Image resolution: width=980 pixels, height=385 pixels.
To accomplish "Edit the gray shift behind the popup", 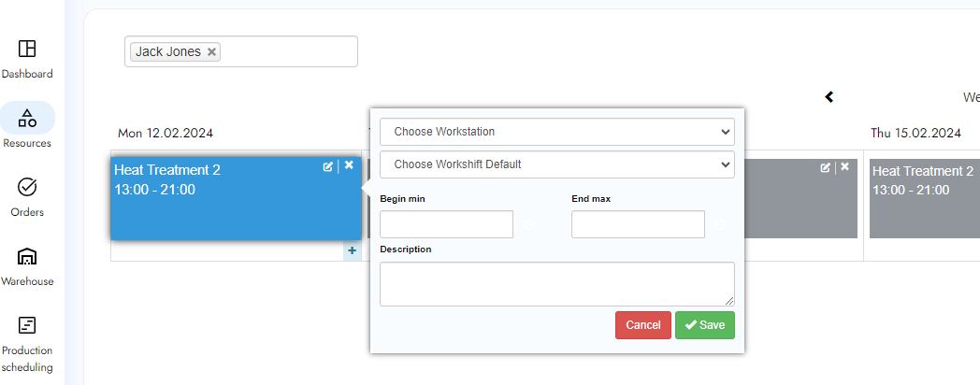I will point(825,167).
